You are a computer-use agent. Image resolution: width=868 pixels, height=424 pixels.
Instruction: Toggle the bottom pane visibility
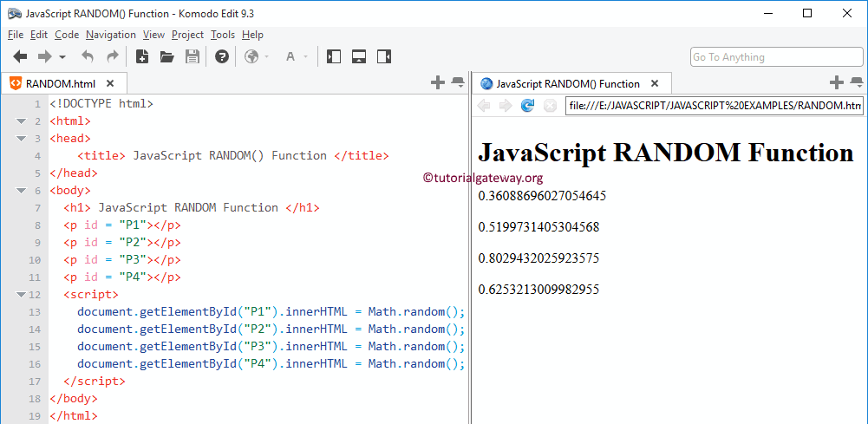click(359, 57)
